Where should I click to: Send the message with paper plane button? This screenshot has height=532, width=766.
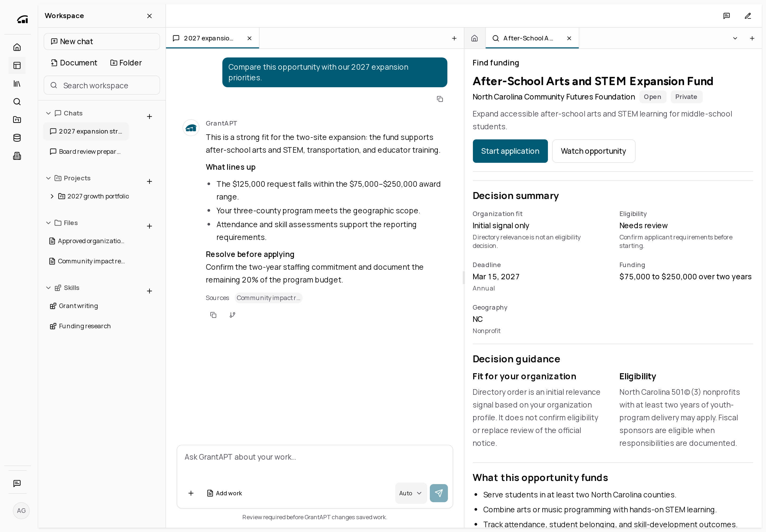point(439,493)
